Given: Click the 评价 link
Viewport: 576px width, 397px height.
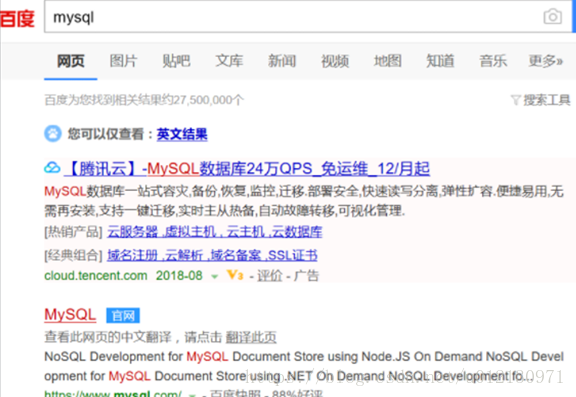Looking at the screenshot, I should [270, 276].
